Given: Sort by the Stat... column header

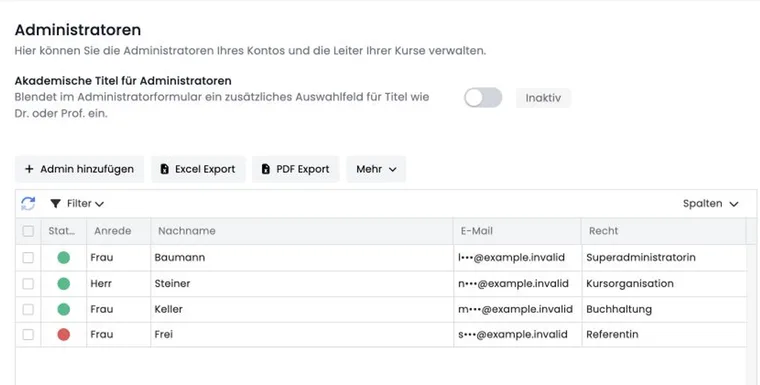Looking at the screenshot, I should (63, 231).
